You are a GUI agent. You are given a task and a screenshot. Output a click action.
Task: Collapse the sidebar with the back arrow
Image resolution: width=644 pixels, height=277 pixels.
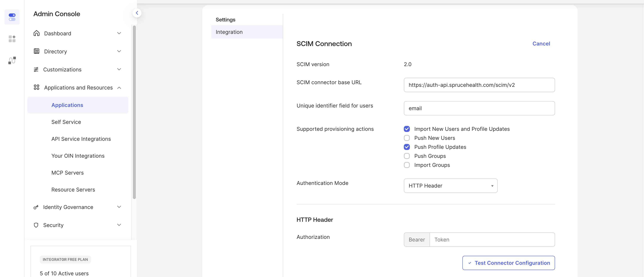click(137, 13)
